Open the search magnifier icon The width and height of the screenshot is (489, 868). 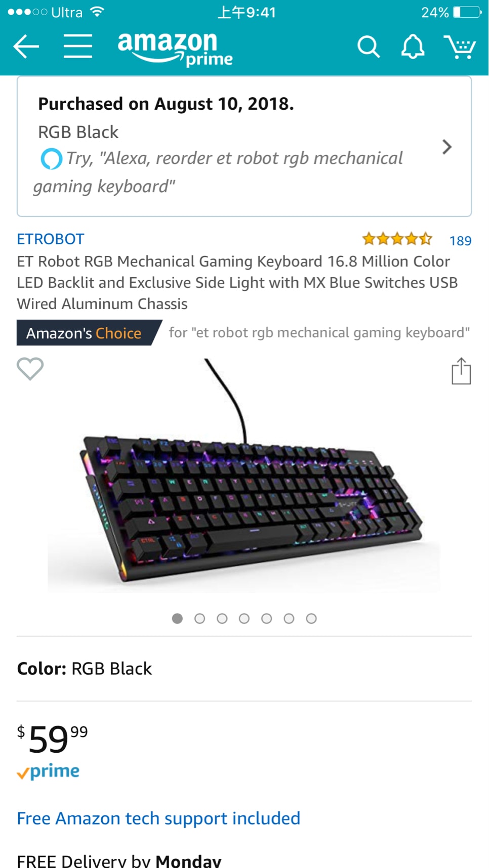tap(369, 47)
